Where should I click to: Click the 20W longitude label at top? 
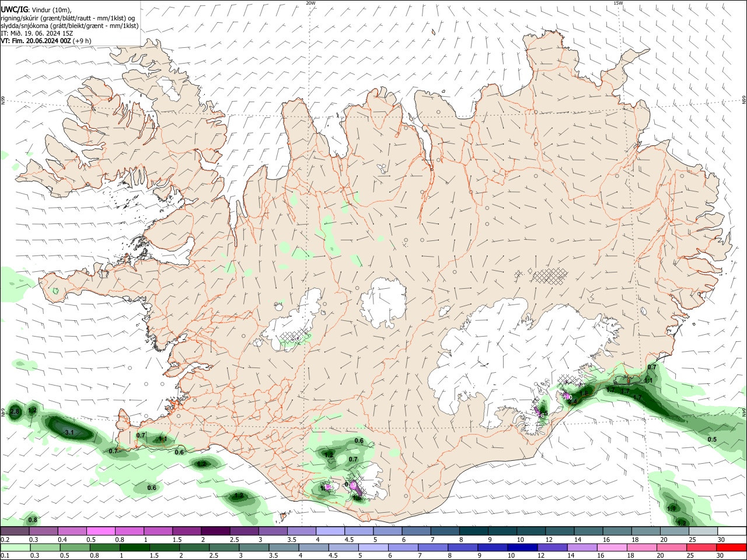tap(310, 3)
